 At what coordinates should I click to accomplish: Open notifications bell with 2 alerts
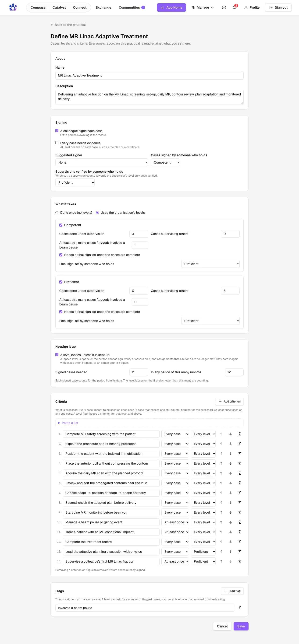[x=234, y=7]
